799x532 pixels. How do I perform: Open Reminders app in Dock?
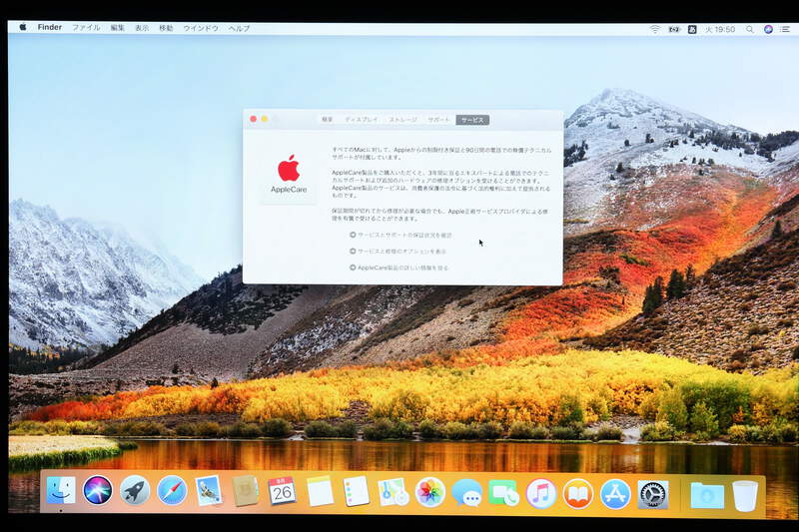356,491
